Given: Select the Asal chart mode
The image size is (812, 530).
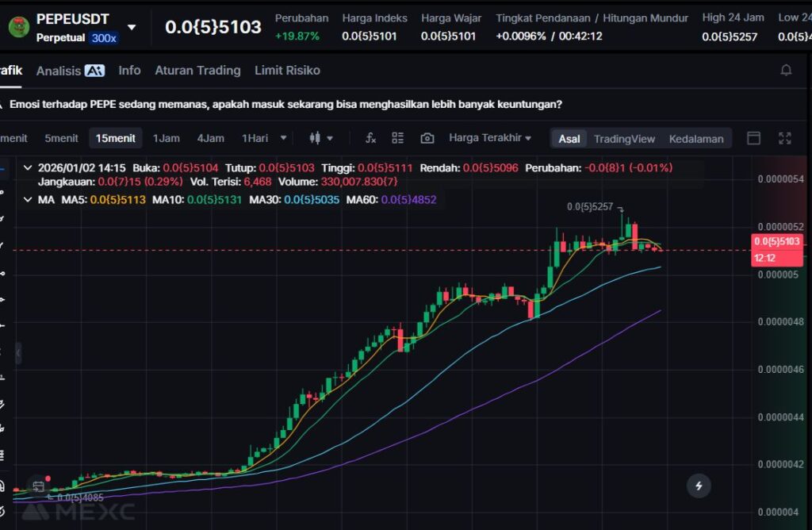Looking at the screenshot, I should coord(569,139).
